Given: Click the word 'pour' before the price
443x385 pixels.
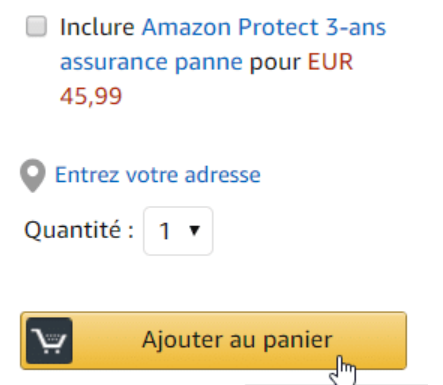Looking at the screenshot, I should tap(275, 63).
